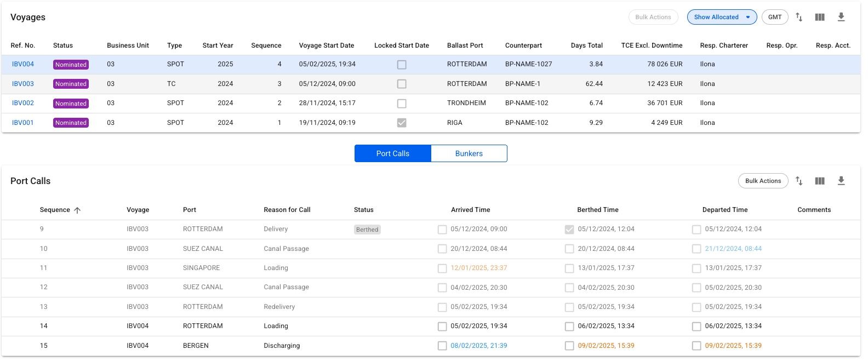Sort voyages by the TCE Excl. Downtime column

tap(652, 45)
